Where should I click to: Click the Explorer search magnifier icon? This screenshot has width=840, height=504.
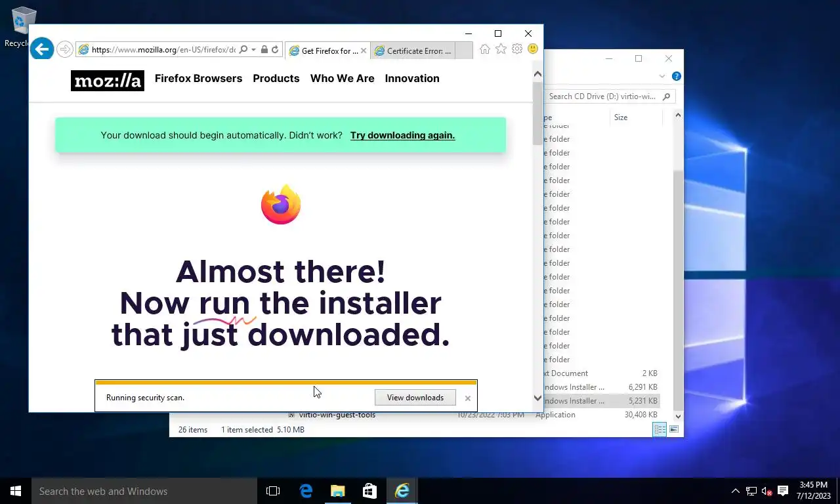point(667,96)
